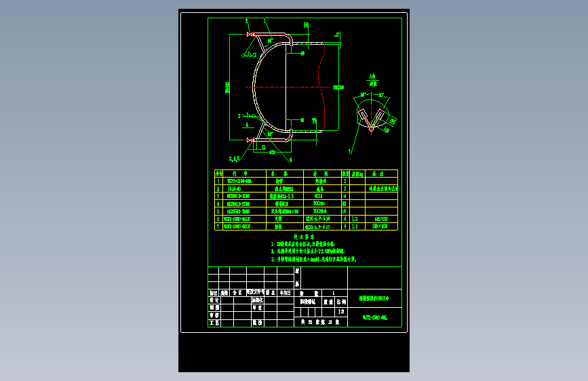Click the '技术要求' heading in the drawing
588x381 pixels.
pos(304,237)
